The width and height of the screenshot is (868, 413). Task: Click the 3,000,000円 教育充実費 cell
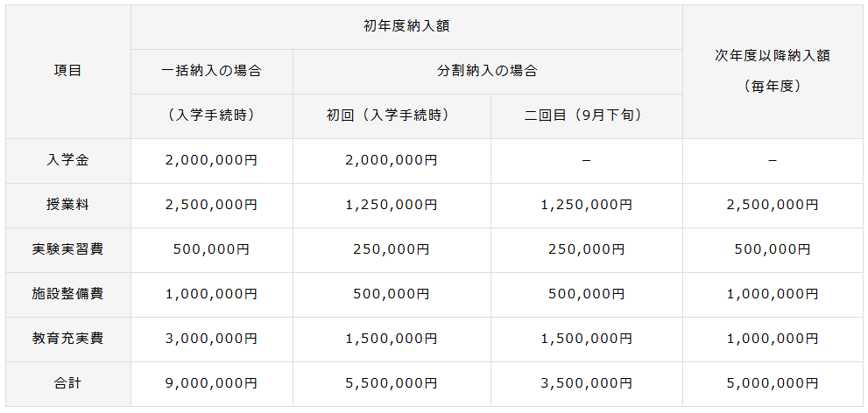click(211, 339)
